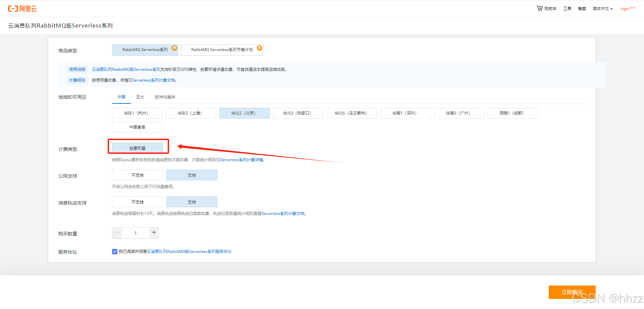The image size is (644, 309).
Task: Choose region 西南1（成都）
Action: pos(513,113)
